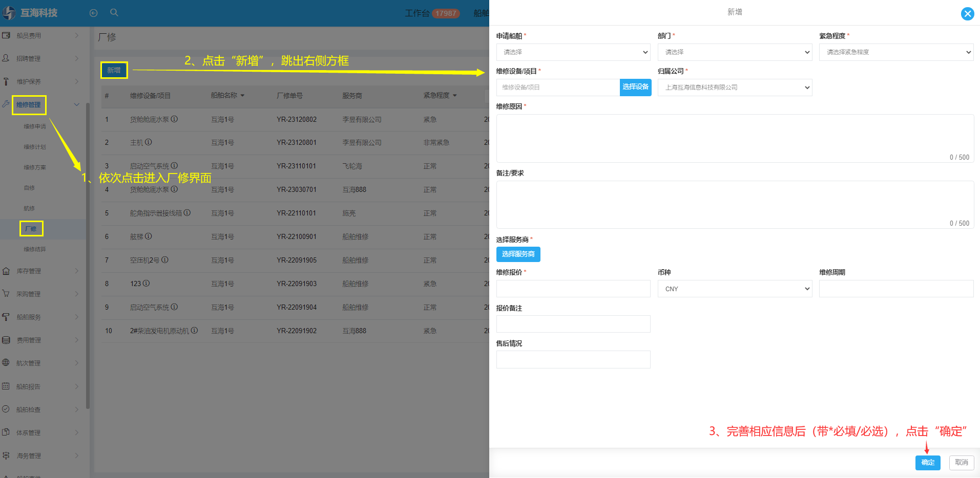This screenshot has height=478, width=980.
Task: Click the 库存管理 house icon
Action: [x=6, y=271]
